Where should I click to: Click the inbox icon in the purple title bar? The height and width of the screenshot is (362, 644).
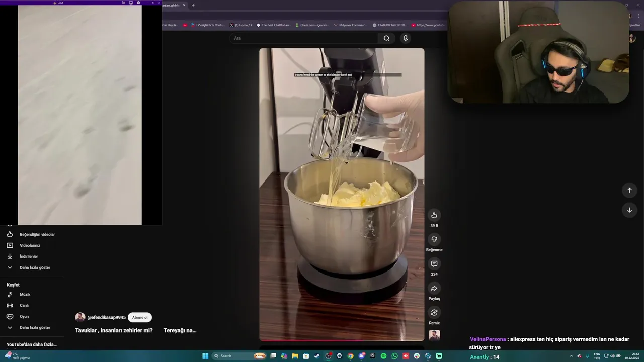click(131, 3)
